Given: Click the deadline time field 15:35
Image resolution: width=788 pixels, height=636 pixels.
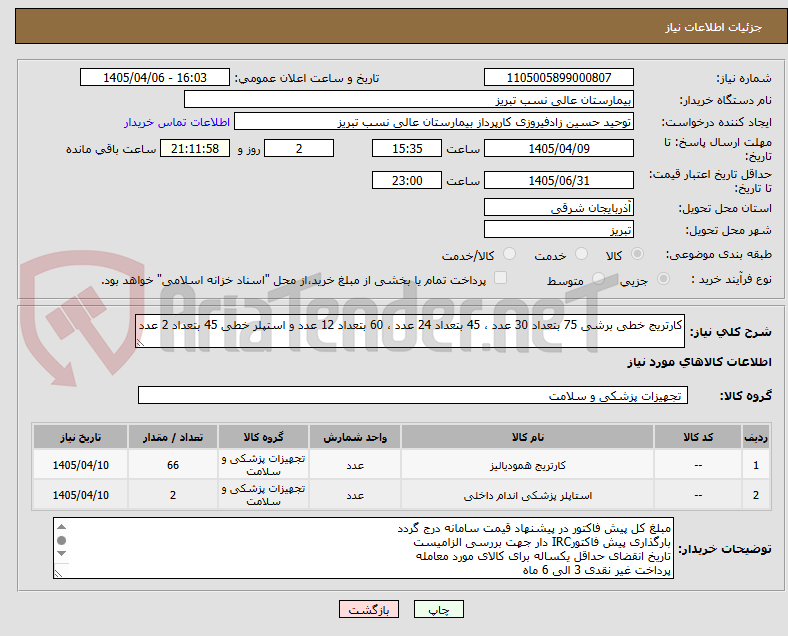Looking at the screenshot, I should click(407, 148).
